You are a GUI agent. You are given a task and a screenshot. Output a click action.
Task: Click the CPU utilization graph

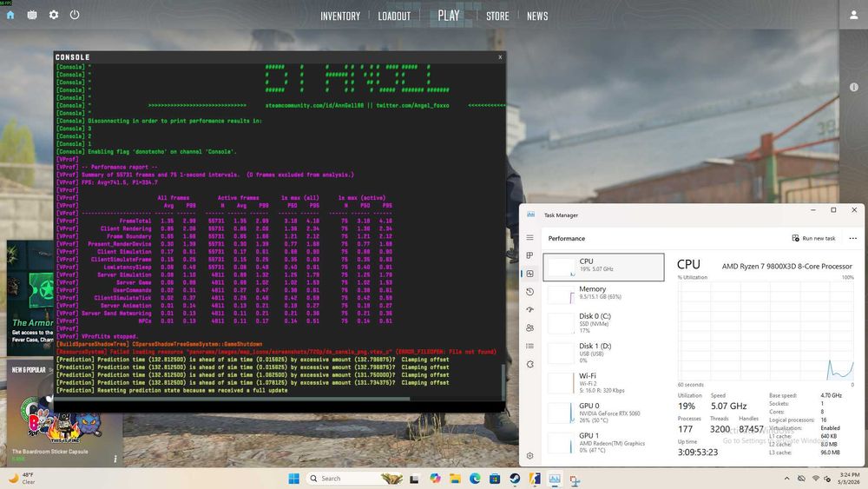(x=766, y=331)
